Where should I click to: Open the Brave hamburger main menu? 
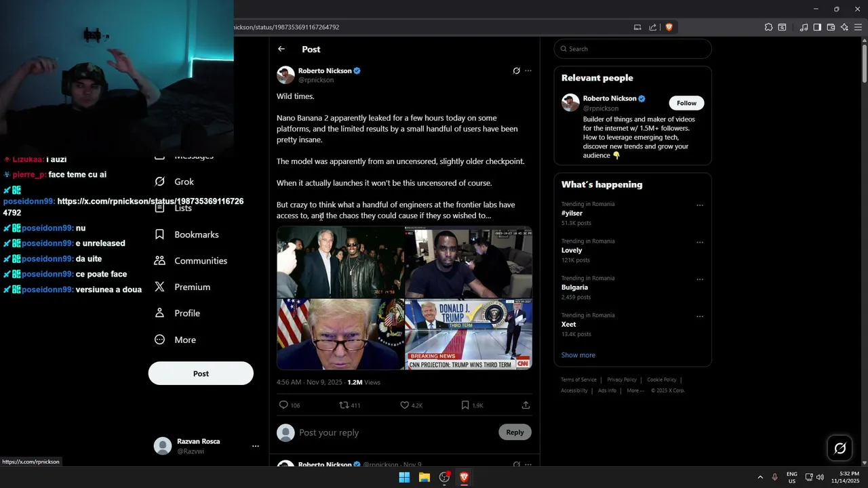pyautogui.click(x=858, y=27)
